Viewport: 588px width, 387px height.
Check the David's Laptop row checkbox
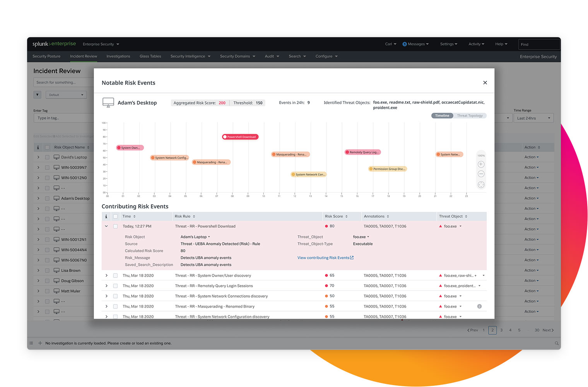click(x=47, y=158)
